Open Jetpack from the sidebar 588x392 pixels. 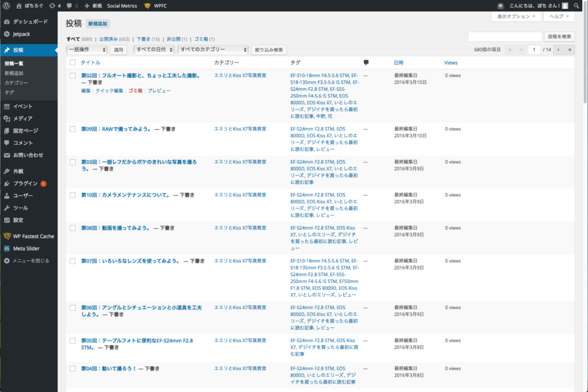(x=21, y=34)
